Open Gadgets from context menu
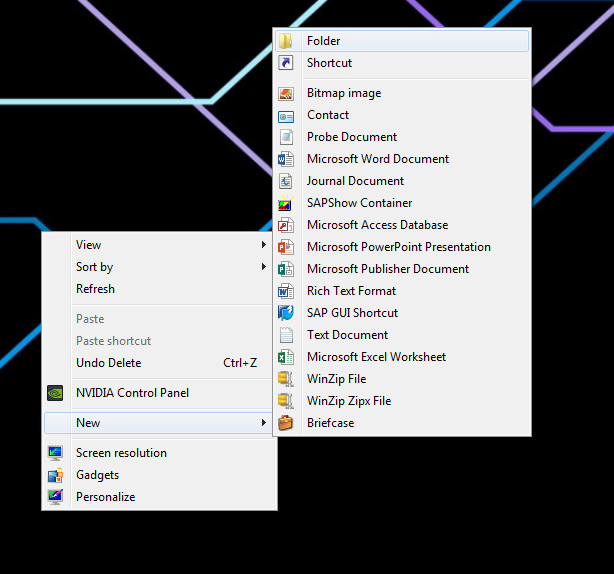614x574 pixels. tap(158, 475)
